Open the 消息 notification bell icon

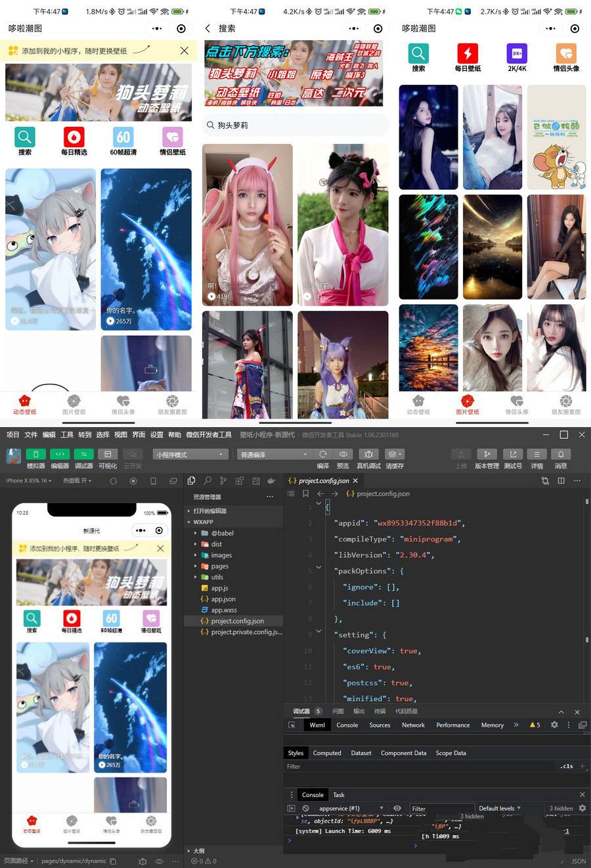560,454
